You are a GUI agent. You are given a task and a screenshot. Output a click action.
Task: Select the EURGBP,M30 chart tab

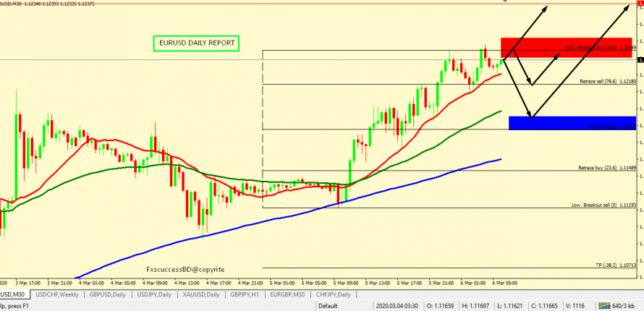point(289,295)
